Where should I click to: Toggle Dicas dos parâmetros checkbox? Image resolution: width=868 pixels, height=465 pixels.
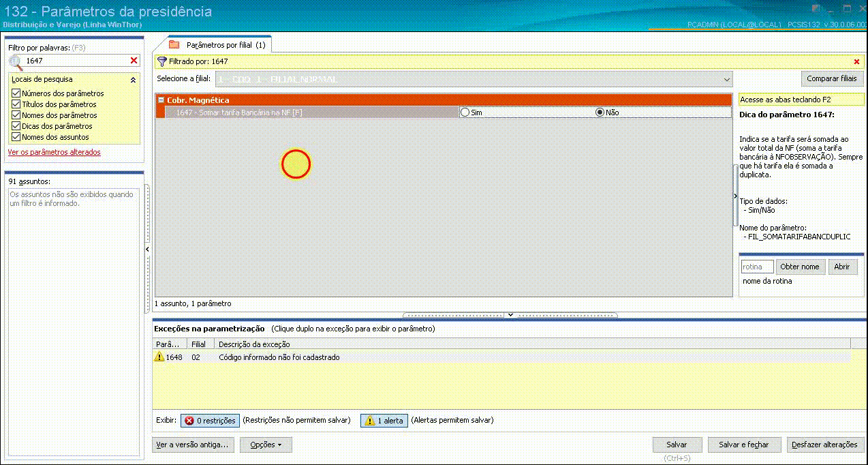coord(16,126)
